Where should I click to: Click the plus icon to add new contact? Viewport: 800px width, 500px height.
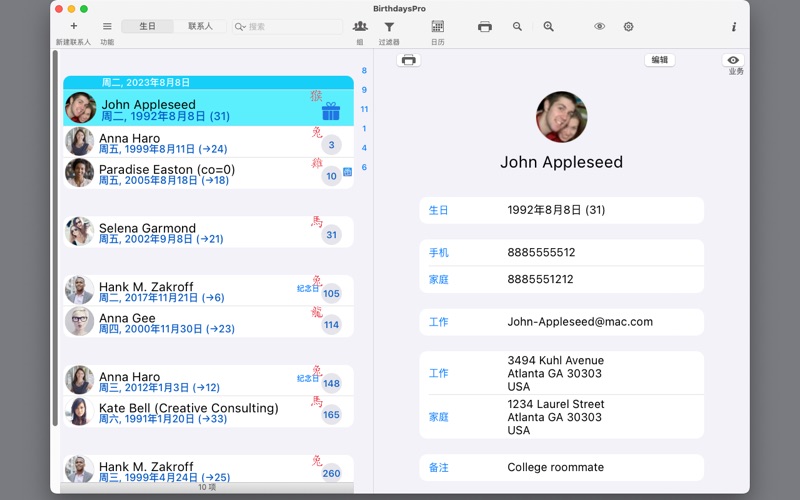click(x=73, y=26)
